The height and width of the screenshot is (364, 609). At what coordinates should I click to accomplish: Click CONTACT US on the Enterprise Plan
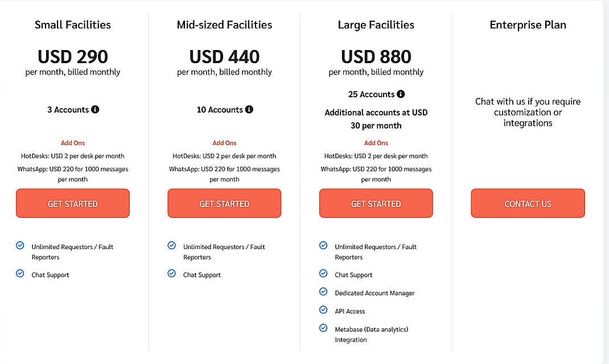(x=528, y=203)
